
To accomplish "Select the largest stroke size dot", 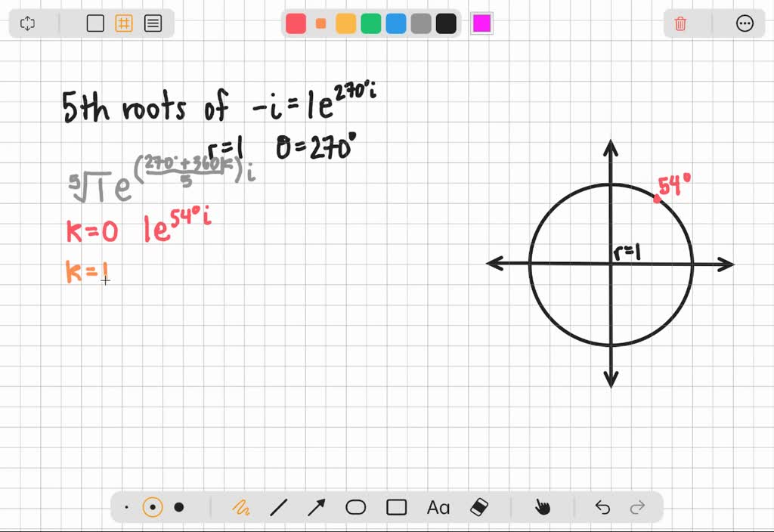I will pos(181,507).
